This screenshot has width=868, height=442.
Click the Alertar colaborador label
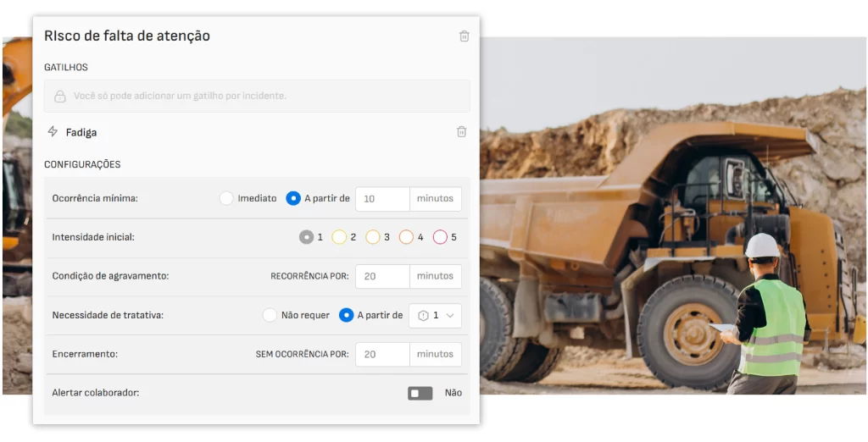[x=95, y=394]
